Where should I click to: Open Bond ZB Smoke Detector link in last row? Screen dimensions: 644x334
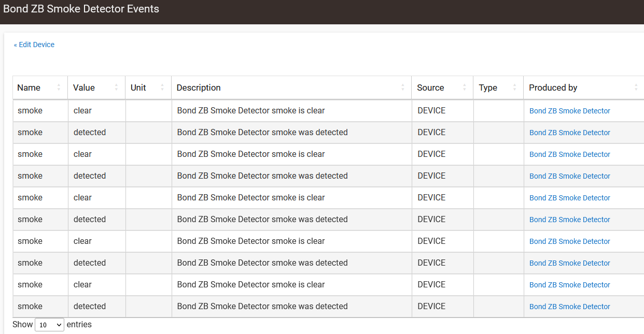coord(569,307)
